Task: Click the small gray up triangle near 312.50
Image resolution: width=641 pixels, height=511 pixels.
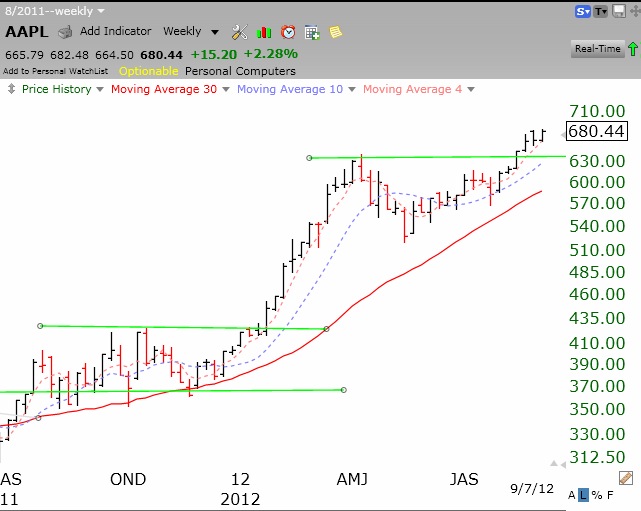Action: (554, 463)
